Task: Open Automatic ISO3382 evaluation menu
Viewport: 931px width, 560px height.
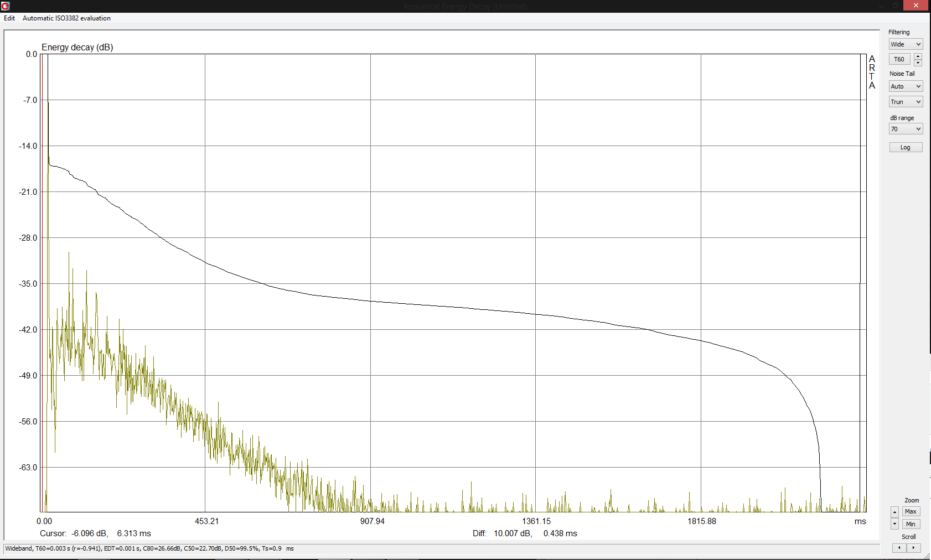Action: pos(66,18)
